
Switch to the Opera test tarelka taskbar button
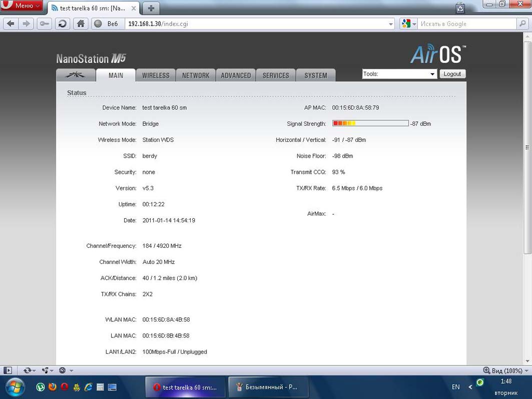[185, 387]
